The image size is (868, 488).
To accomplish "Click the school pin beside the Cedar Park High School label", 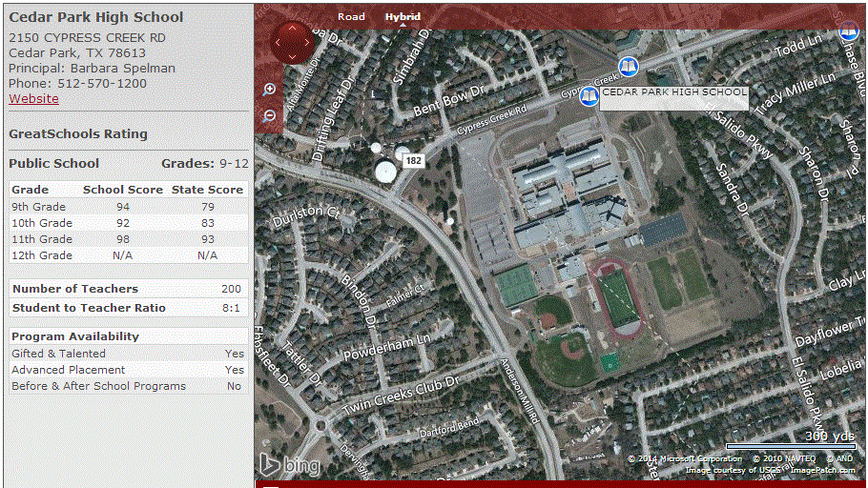I will pos(589,97).
